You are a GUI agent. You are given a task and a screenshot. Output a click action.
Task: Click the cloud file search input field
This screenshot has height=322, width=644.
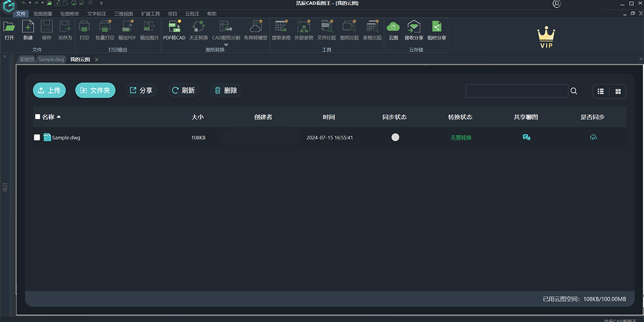coord(516,91)
